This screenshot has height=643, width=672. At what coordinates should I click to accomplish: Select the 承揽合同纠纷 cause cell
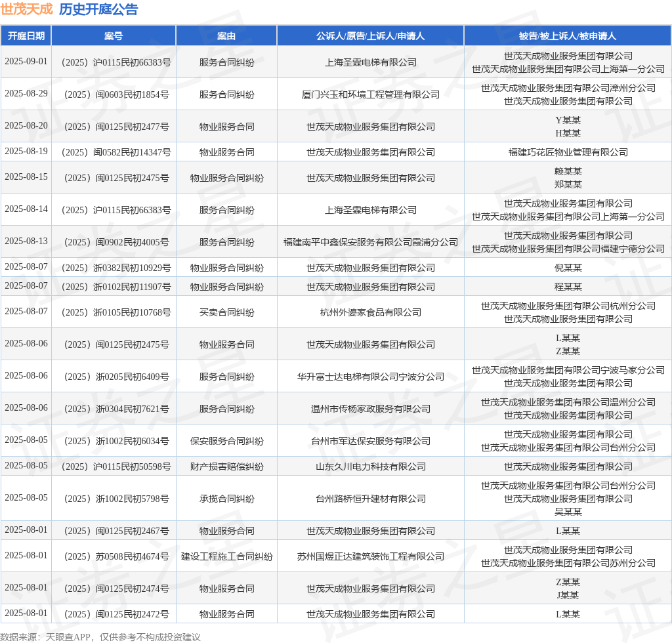coord(226,499)
